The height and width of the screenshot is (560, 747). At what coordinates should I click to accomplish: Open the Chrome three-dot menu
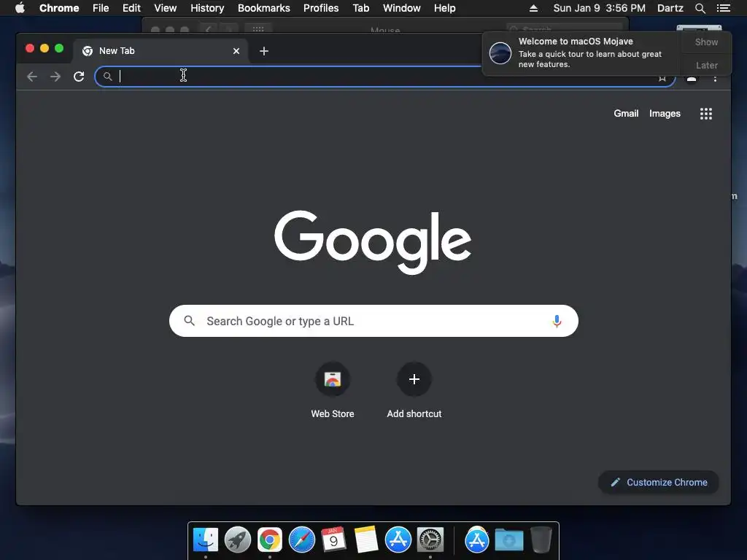pos(715,77)
